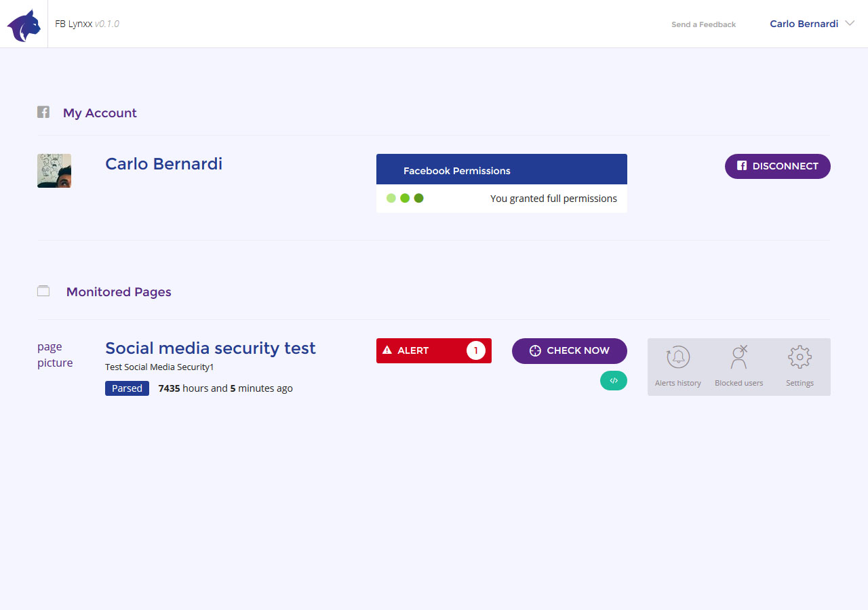Image resolution: width=868 pixels, height=610 pixels.
Task: Click the alert count badge showing 1
Action: click(x=476, y=350)
